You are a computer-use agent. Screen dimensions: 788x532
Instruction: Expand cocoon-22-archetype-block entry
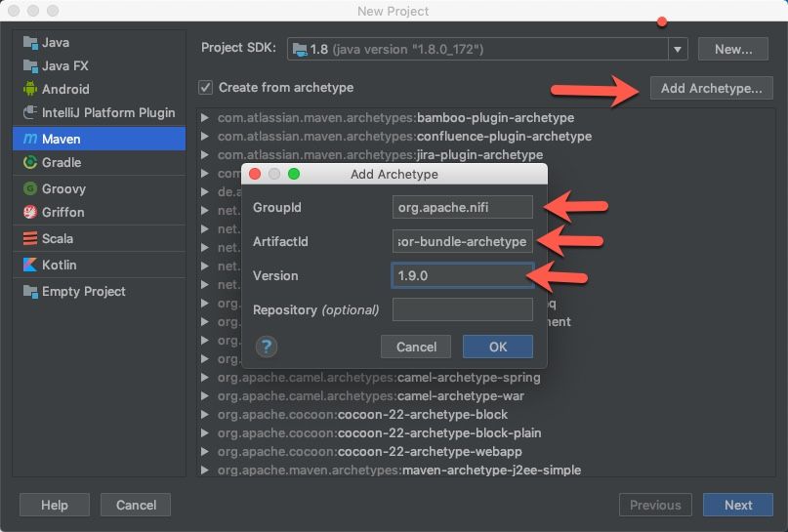click(204, 415)
